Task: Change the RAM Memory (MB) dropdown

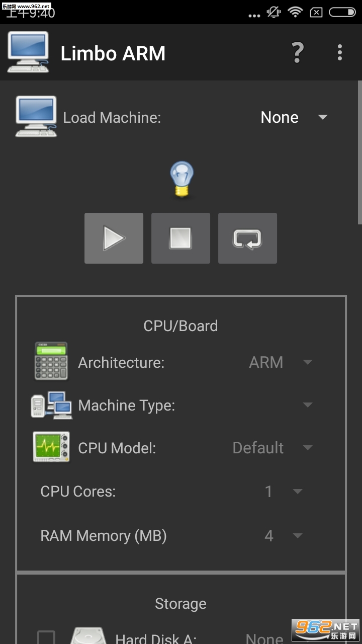Action: pyautogui.click(x=284, y=536)
